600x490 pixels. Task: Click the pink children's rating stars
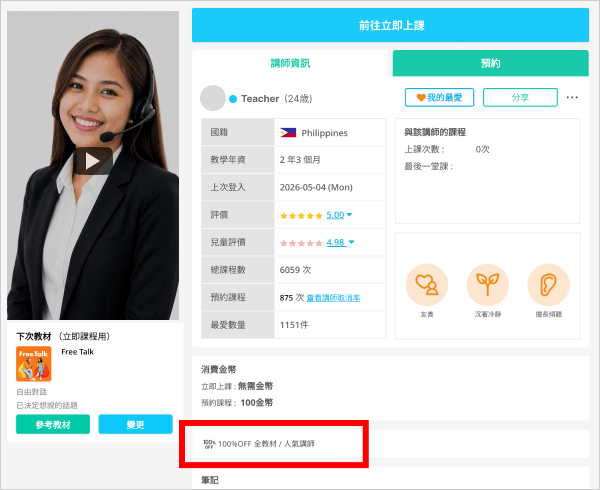tap(301, 243)
